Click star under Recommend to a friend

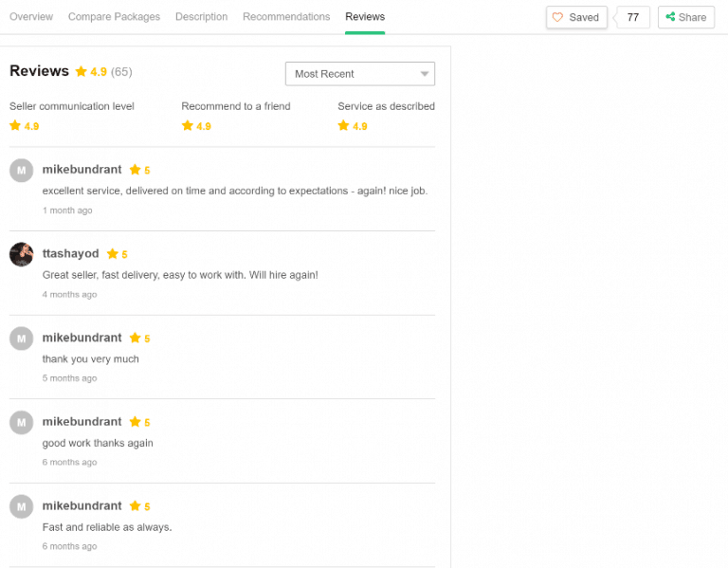[187, 126]
